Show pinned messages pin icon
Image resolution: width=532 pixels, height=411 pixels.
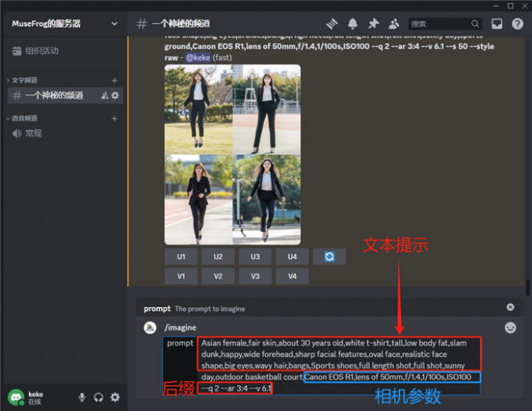pyautogui.click(x=373, y=23)
